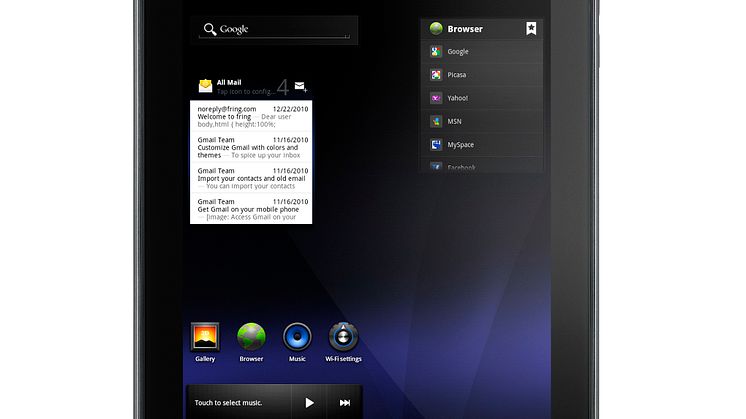
Task: Tap the Browser widget title
Action: pyautogui.click(x=465, y=29)
